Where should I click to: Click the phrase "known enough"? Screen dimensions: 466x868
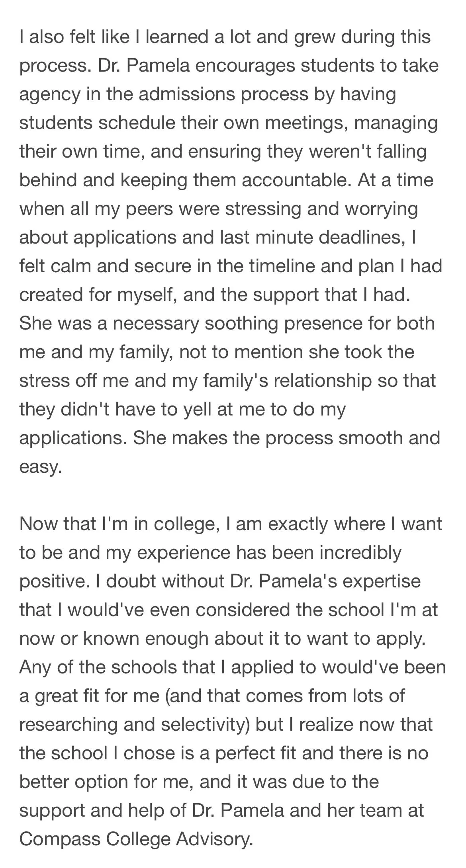[145, 638]
